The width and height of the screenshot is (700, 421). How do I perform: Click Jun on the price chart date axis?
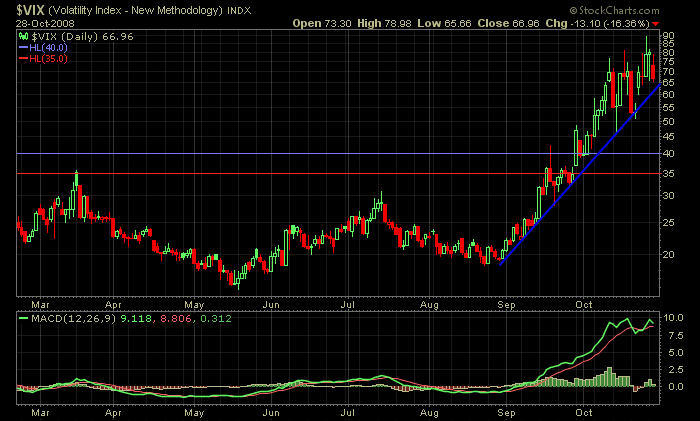click(271, 304)
